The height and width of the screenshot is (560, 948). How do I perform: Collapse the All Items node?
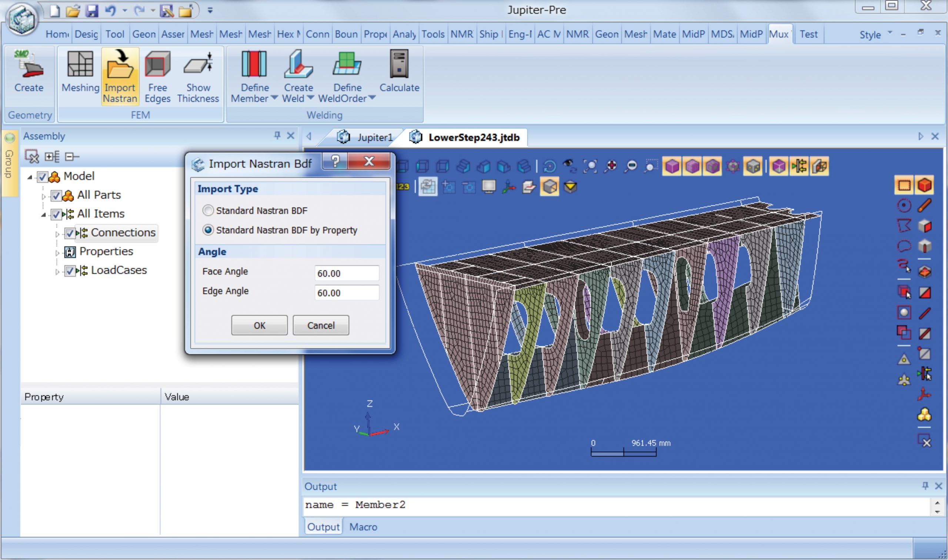43,215
